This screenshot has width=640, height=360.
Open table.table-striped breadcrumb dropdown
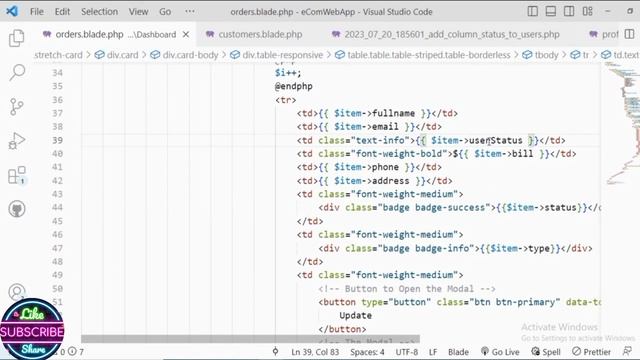pos(422,55)
